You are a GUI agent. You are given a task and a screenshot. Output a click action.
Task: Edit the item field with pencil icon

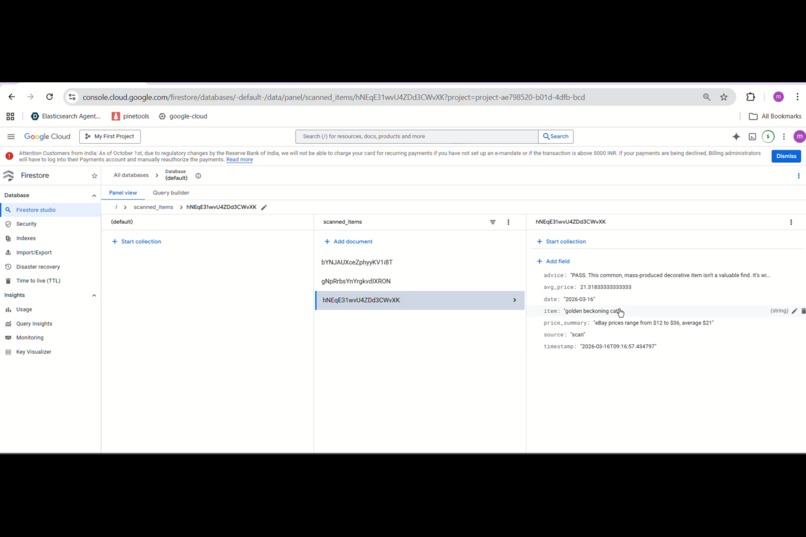(x=794, y=311)
